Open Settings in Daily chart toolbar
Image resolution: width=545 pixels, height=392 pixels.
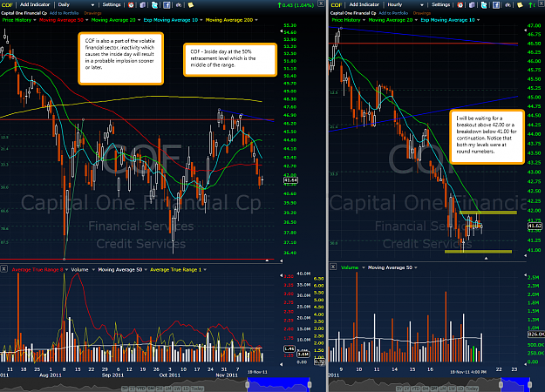pos(112,5)
